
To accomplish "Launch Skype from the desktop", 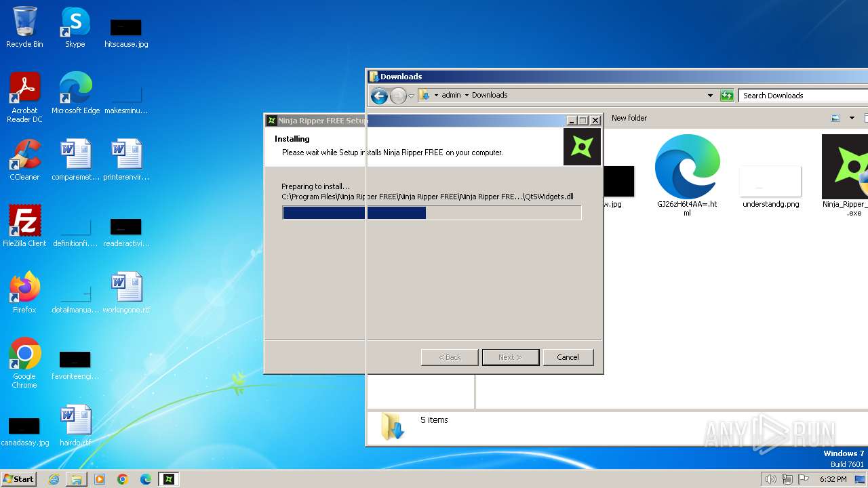I will [75, 27].
